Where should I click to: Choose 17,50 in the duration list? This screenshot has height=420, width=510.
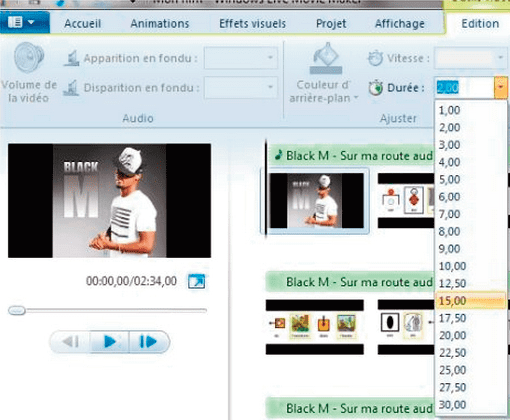[471, 318]
